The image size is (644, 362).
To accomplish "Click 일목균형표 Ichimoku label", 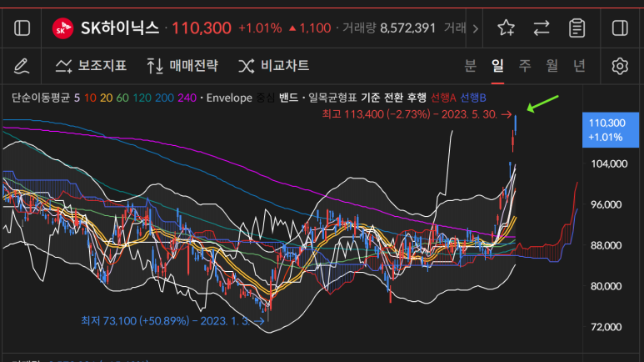I will (332, 98).
